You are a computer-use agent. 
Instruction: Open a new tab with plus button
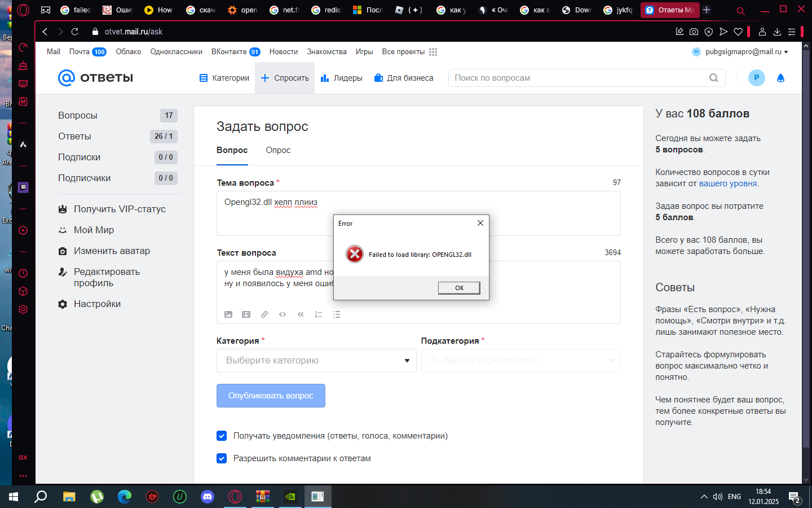coord(707,10)
